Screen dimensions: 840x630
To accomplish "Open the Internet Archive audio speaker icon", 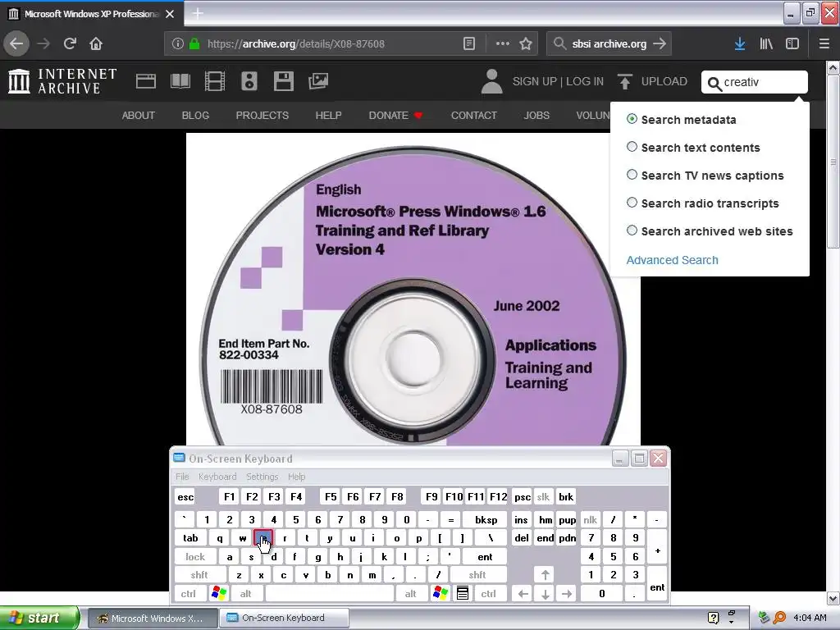I will tap(249, 81).
